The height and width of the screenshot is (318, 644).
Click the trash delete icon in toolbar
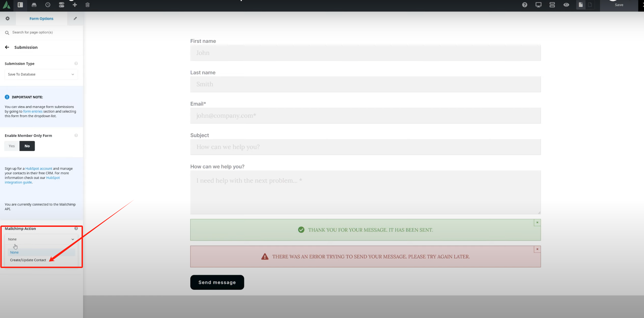click(87, 5)
